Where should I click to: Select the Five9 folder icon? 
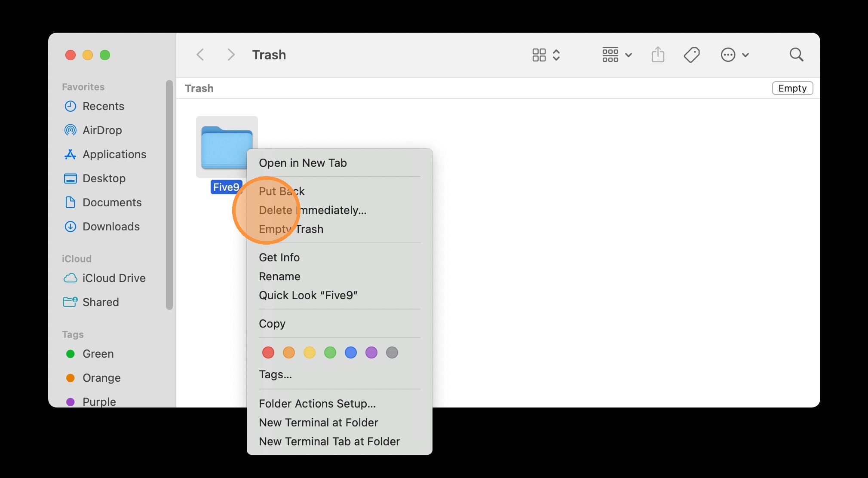[x=227, y=147]
